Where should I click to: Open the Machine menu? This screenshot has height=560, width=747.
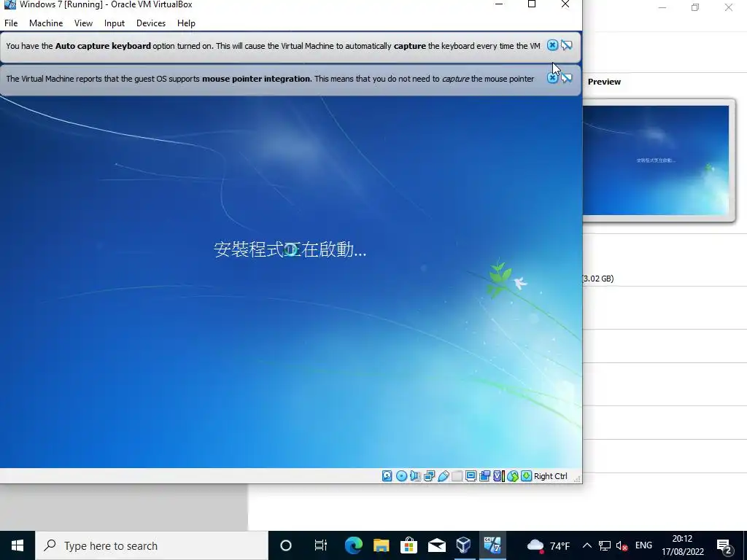tap(46, 23)
